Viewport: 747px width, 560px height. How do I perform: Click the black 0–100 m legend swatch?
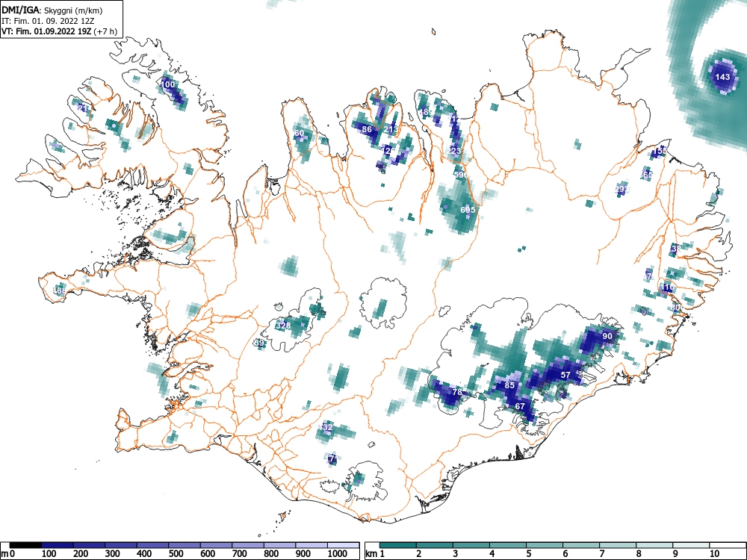coord(25,545)
